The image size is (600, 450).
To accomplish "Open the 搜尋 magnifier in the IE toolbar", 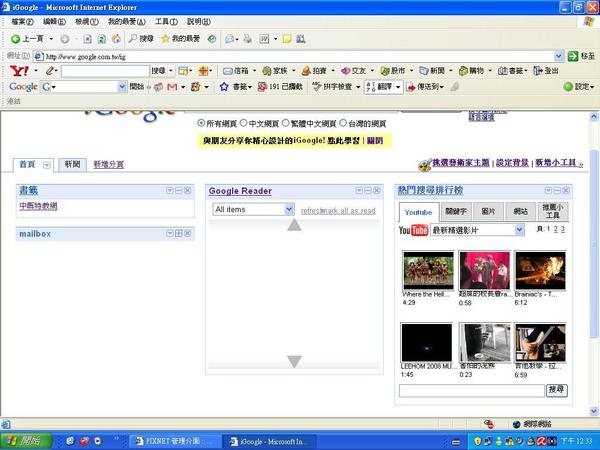I will (141, 39).
